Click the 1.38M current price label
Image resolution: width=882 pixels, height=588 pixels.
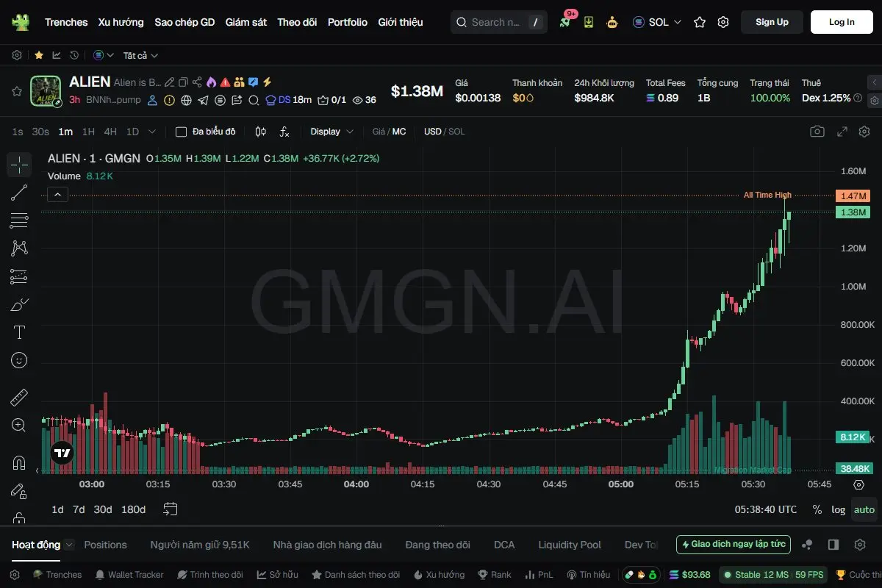click(853, 212)
